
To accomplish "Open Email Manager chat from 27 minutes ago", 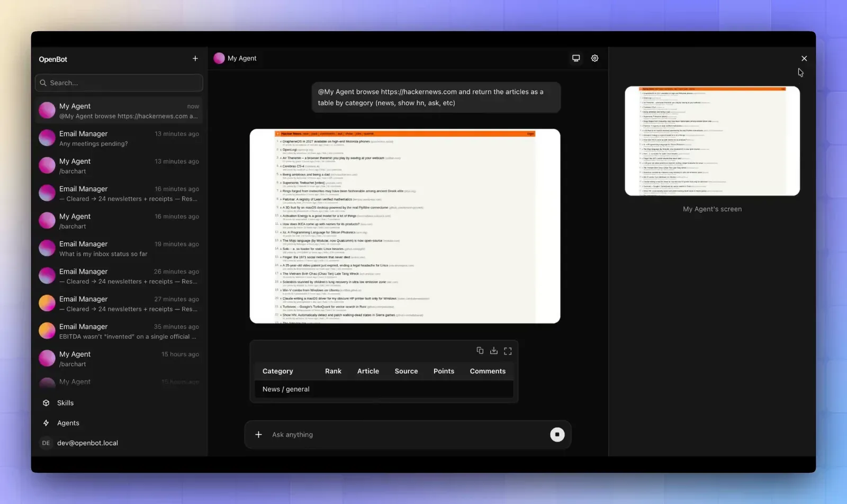I will [x=119, y=303].
